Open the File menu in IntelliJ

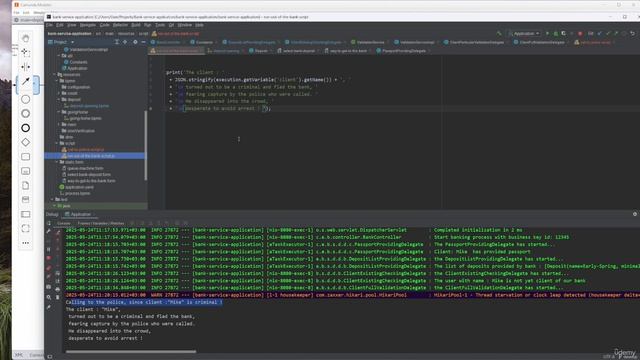(x=49, y=25)
